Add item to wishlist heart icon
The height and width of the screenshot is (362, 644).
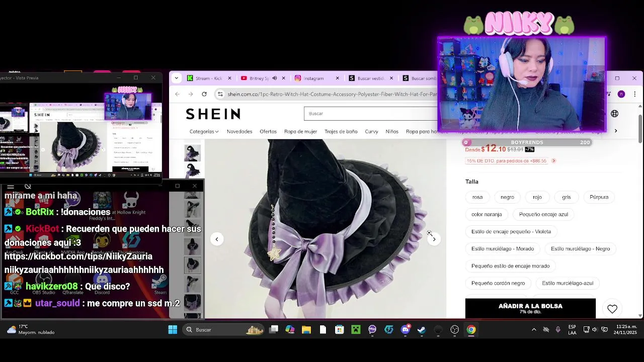612,309
